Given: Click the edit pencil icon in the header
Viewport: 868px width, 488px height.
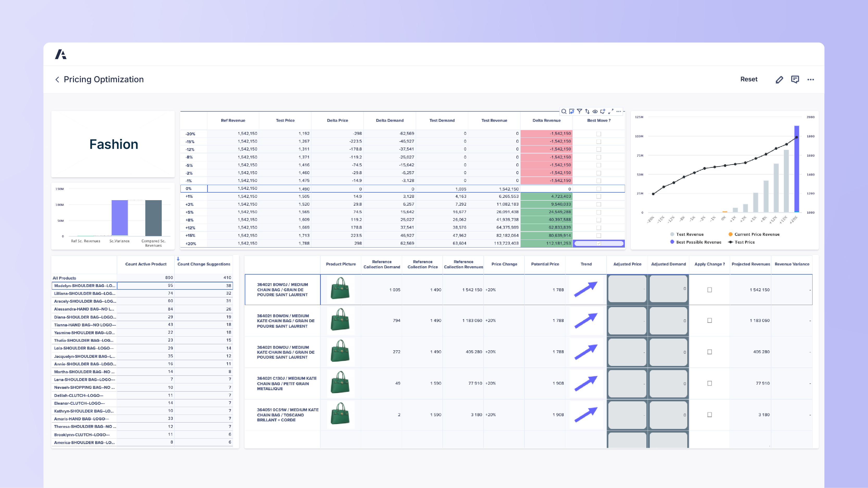Looking at the screenshot, I should click(779, 79).
